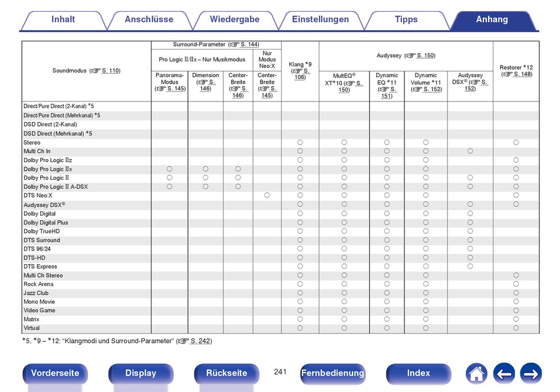560x392 pixels.
Task: Click the Rückseite button
Action: pyautogui.click(x=226, y=373)
